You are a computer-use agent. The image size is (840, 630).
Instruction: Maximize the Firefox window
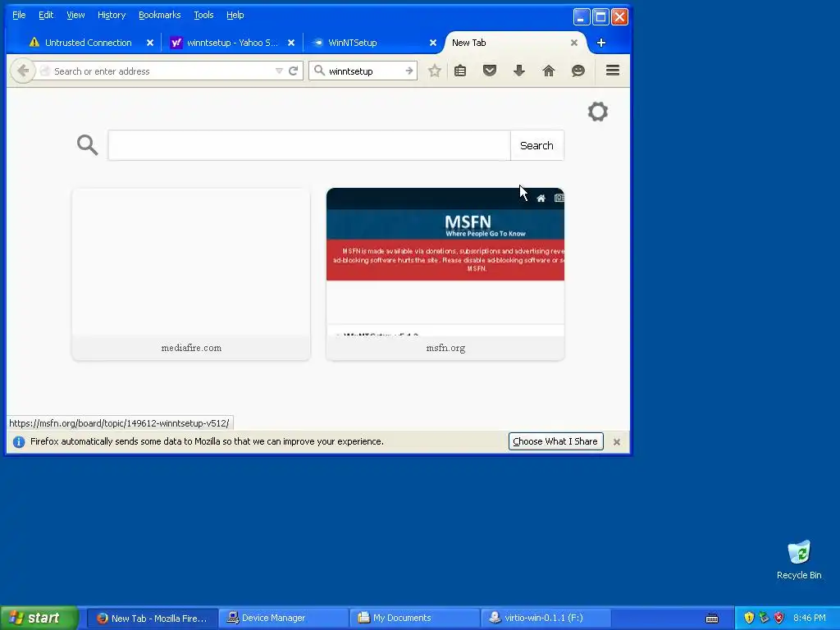pyautogui.click(x=600, y=16)
